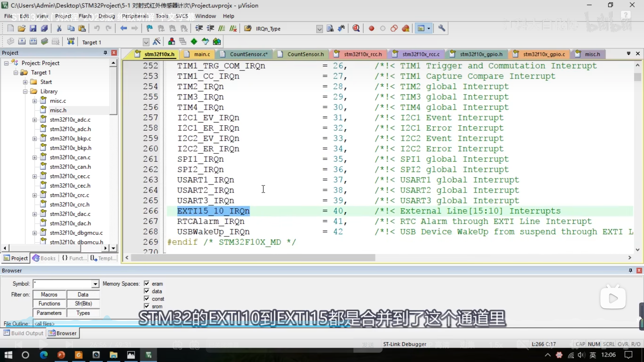Expand the Start folder in project tree
Screen dimensions: 644x362
tap(25, 82)
